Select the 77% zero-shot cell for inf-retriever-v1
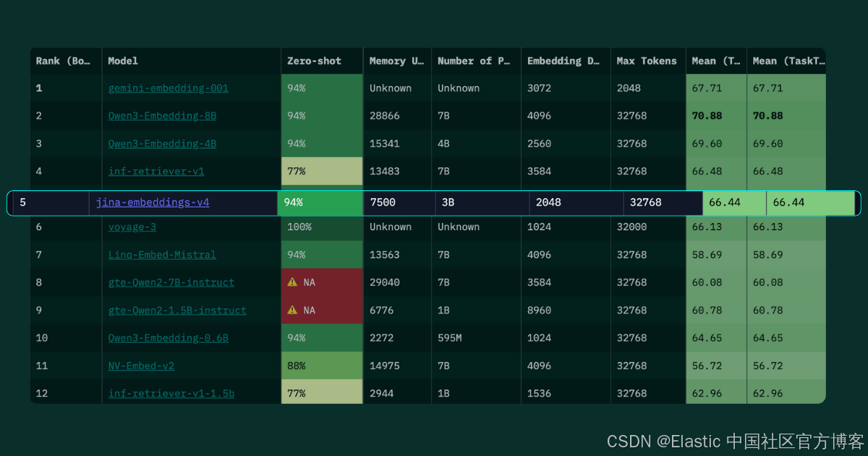Viewport: 868px width, 456px height. (322, 172)
